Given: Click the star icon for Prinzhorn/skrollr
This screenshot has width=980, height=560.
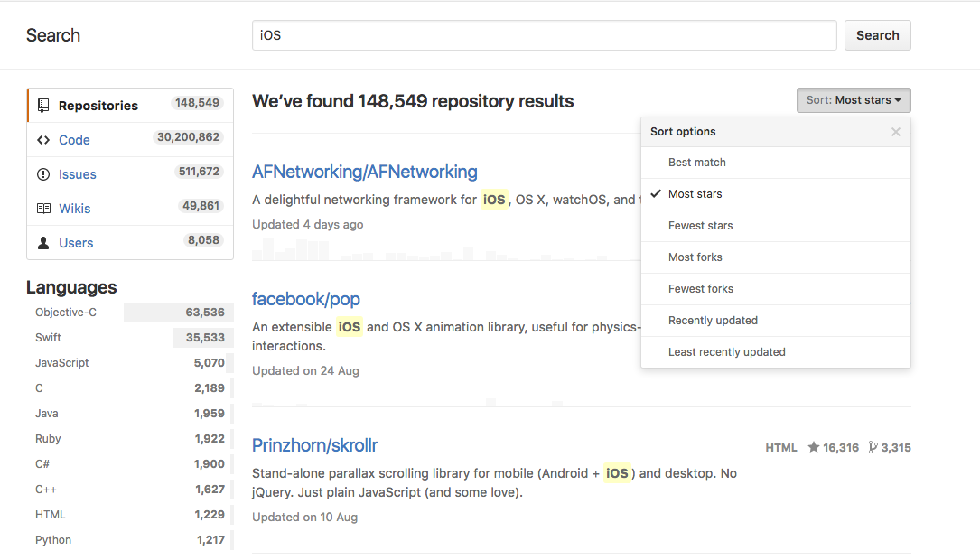Looking at the screenshot, I should (813, 447).
